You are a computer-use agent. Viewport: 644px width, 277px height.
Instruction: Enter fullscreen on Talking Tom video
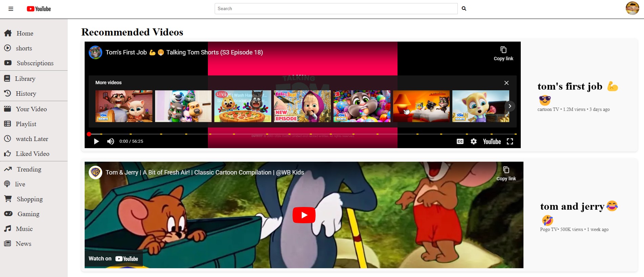[510, 141]
